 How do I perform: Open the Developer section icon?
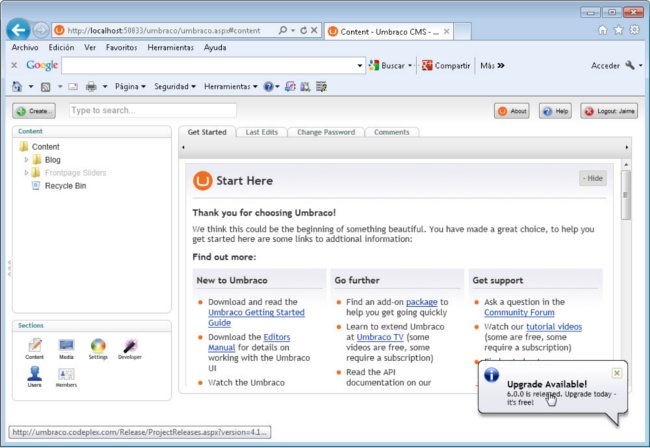coord(130,349)
